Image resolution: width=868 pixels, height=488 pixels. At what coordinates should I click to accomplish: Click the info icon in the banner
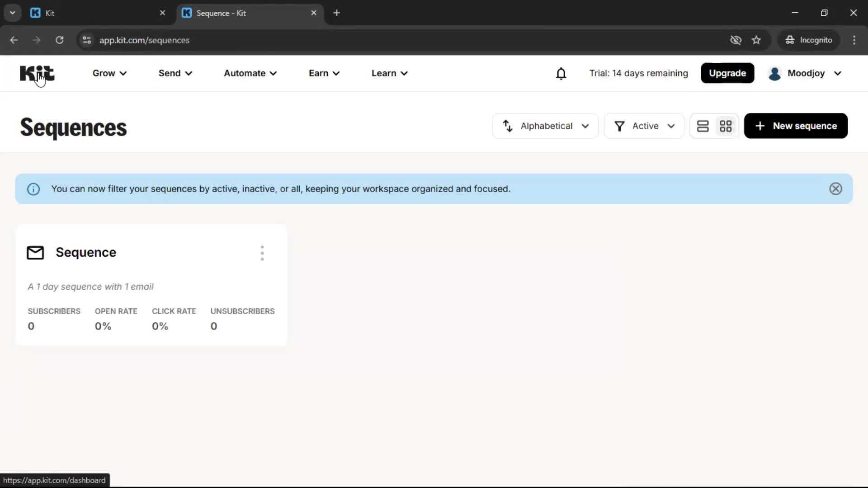[33, 189]
